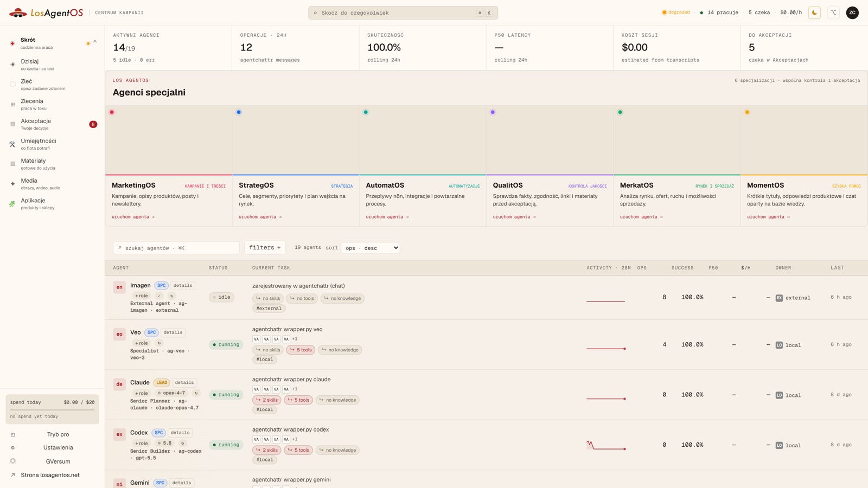Launch the StrategOS agent via uruchom agenta
The width and height of the screenshot is (868, 488).
pos(260,217)
